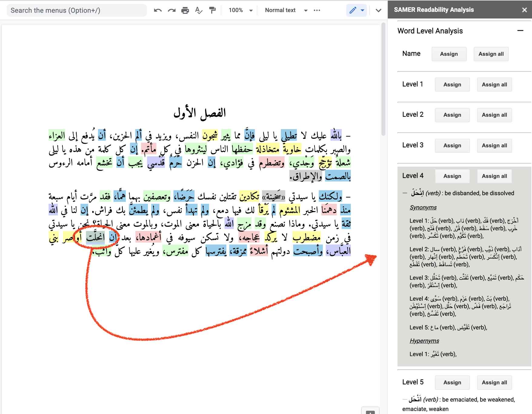
Task: Click Assign for Level 5
Action: [452, 382]
